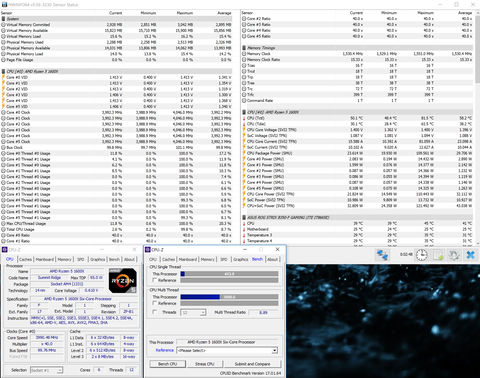Screen dimensions: 480x378
Task: Select the CPU+SoC Power (SVI2 TFN) row
Action: click(357, 206)
